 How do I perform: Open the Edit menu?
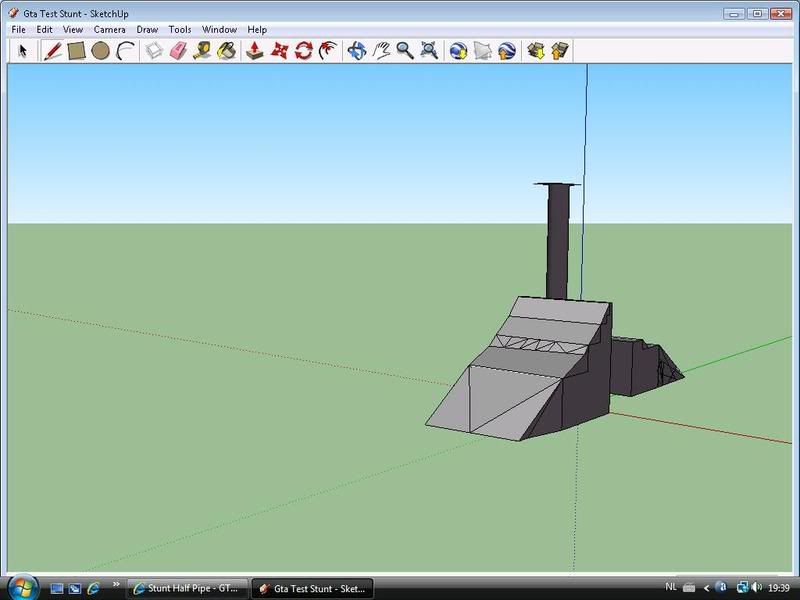click(44, 30)
